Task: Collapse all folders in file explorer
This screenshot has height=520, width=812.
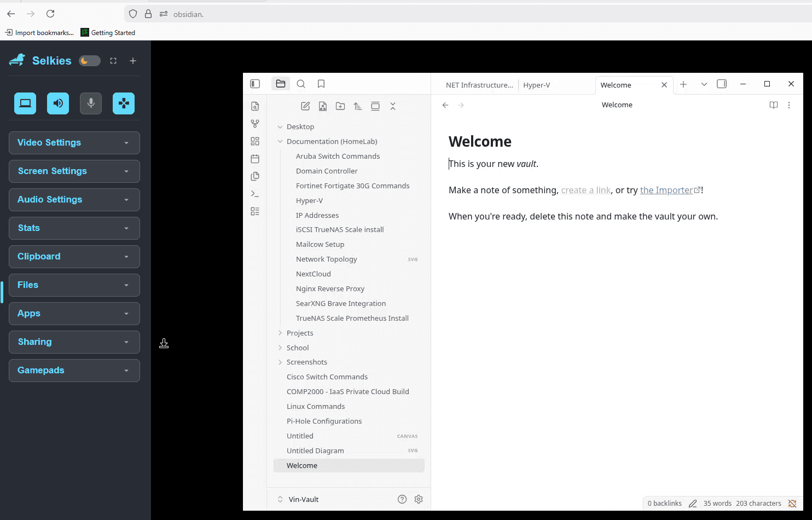Action: click(393, 106)
